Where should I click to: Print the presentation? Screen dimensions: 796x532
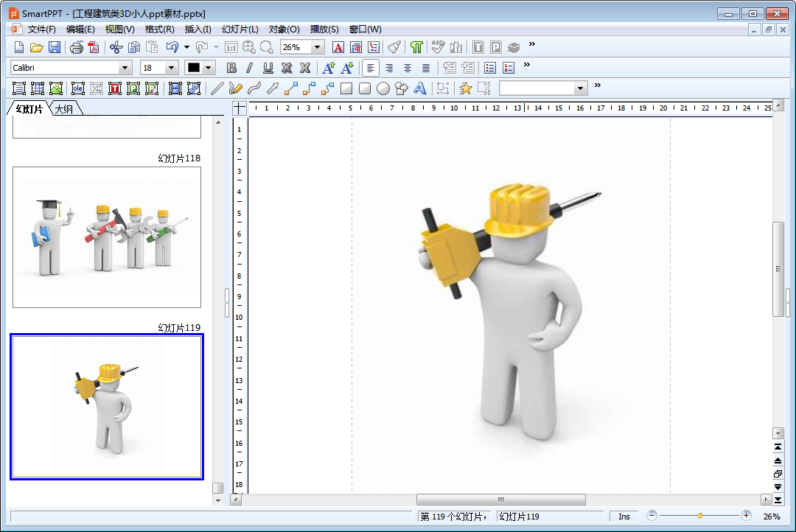[x=76, y=47]
